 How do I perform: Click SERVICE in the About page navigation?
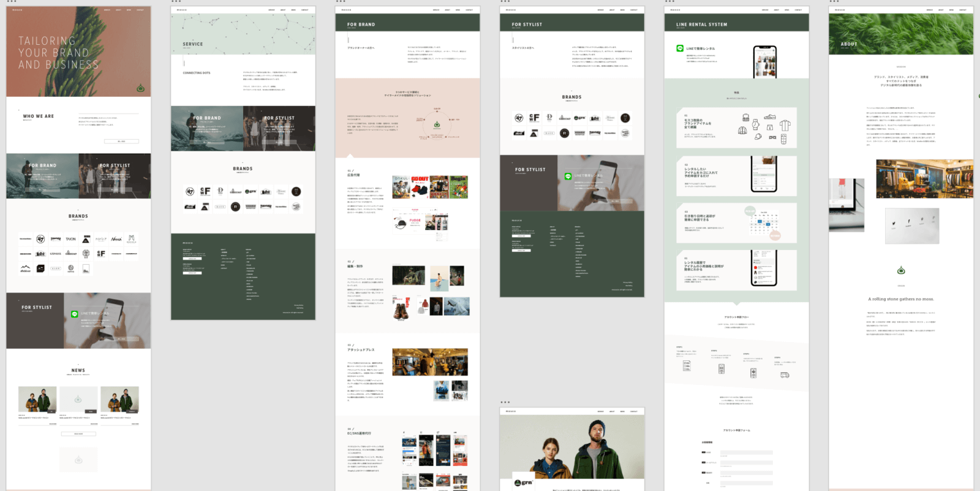click(x=930, y=10)
